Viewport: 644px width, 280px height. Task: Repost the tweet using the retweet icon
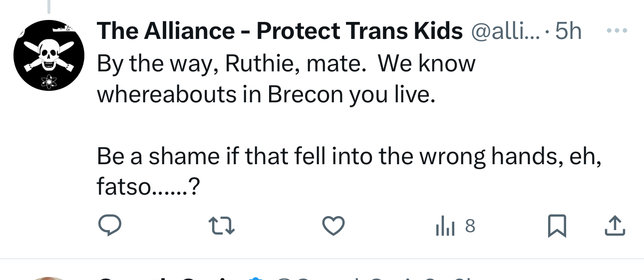(x=222, y=227)
